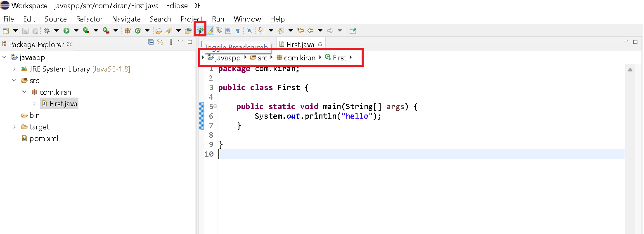Open New Java Class dropdown arrow
Image resolution: width=644 pixels, height=234 pixels.
pyautogui.click(x=147, y=31)
